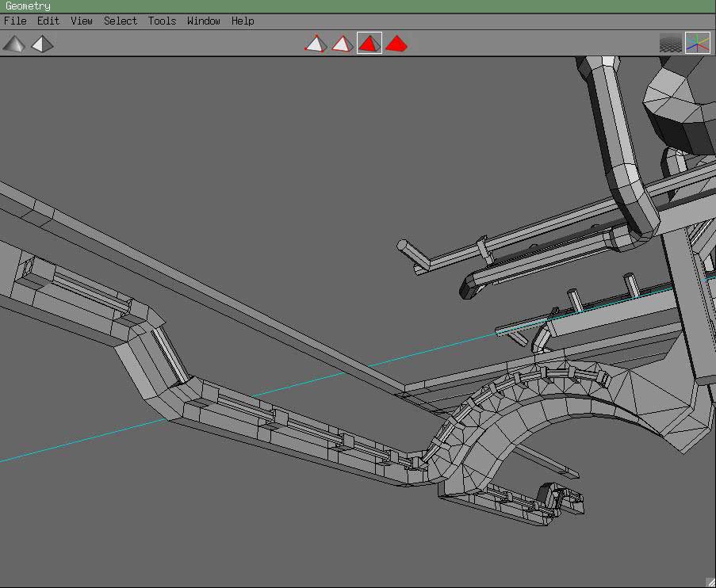Open the Edit menu
The height and width of the screenshot is (588, 716).
click(48, 21)
